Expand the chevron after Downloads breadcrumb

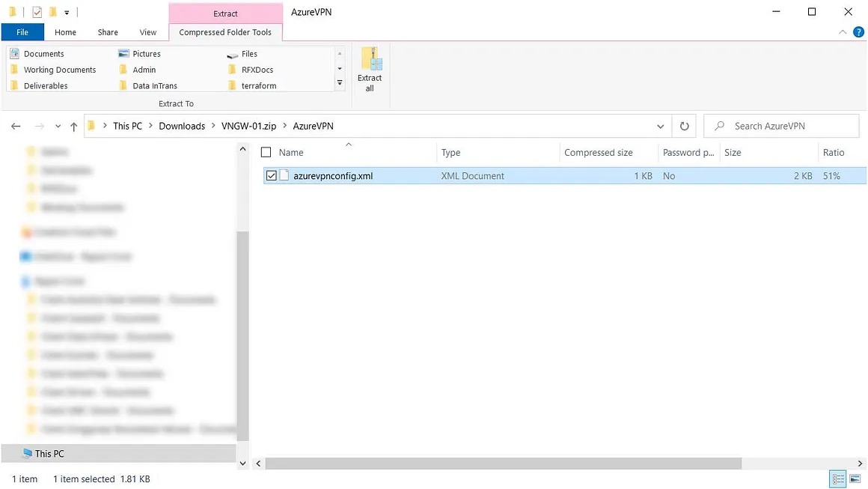tap(213, 127)
